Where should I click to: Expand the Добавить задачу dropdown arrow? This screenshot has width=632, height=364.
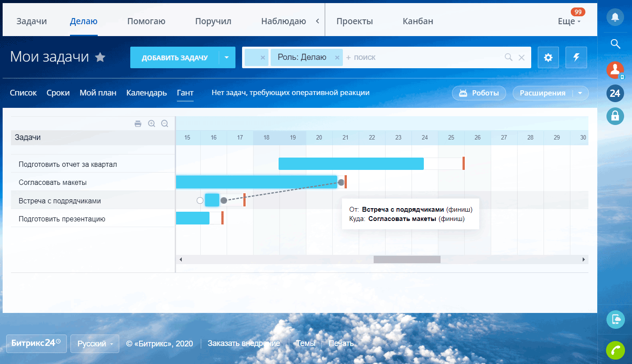pos(227,58)
